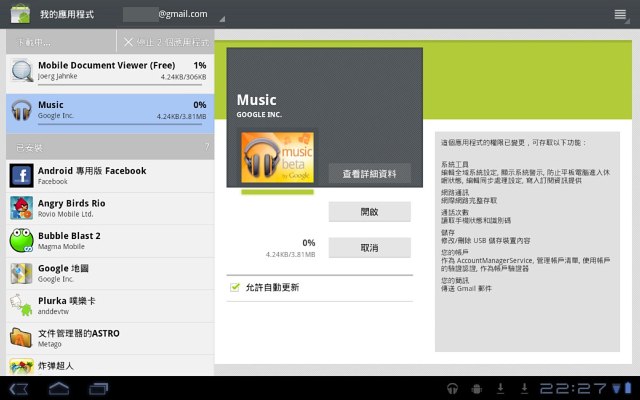640x400 pixels.
Task: Go back with the system Back button
Action: coord(18,389)
